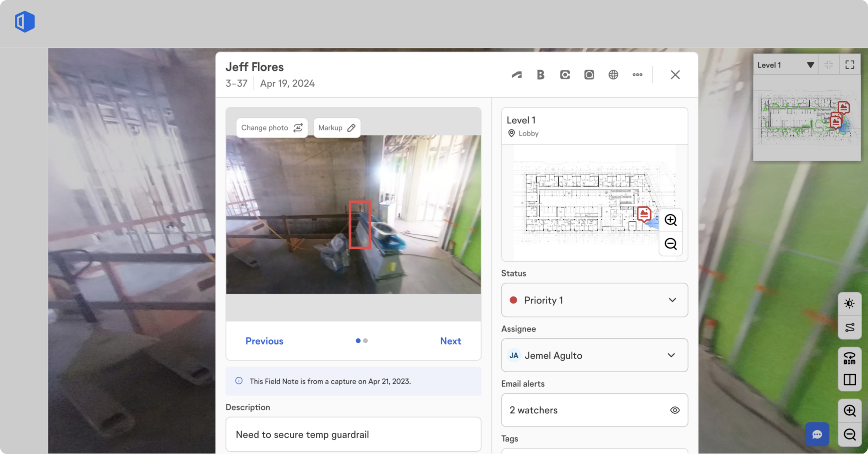Toggle the BIM overlay icon

point(849,357)
